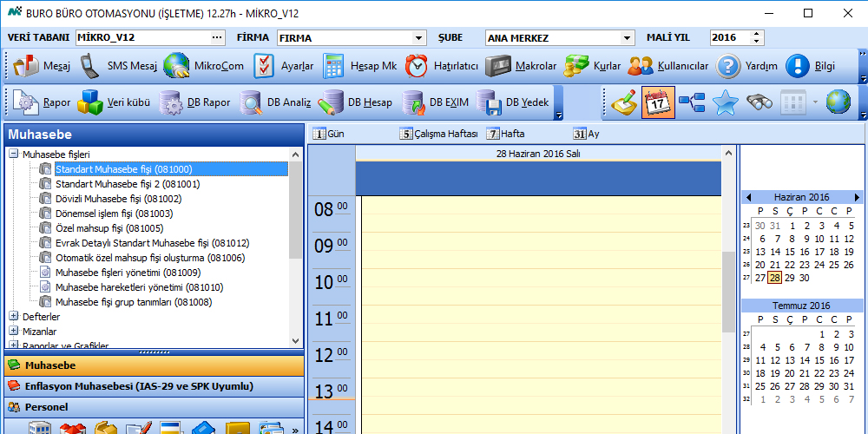
Task: Open Bilgi information
Action: click(810, 67)
